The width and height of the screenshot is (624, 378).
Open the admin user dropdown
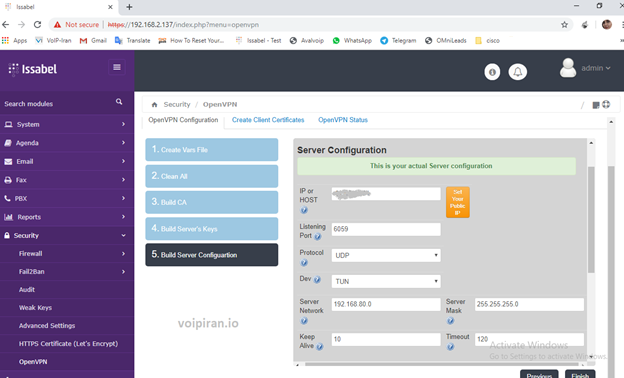596,68
